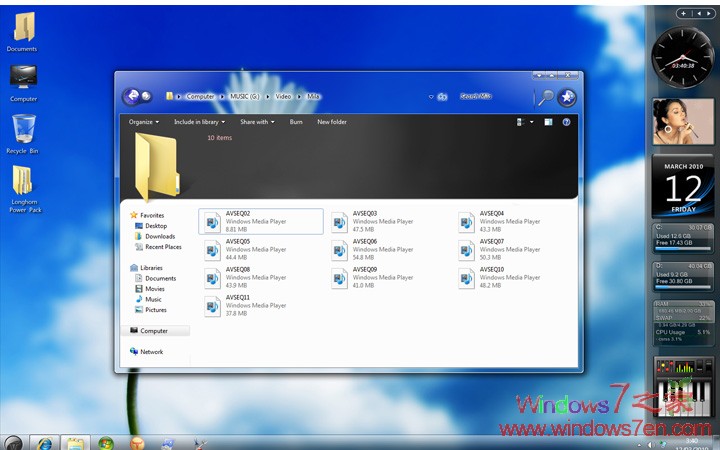Viewport: 720px width, 450px height.
Task: Click the Explorer folder taskbar button
Action: (x=75, y=444)
